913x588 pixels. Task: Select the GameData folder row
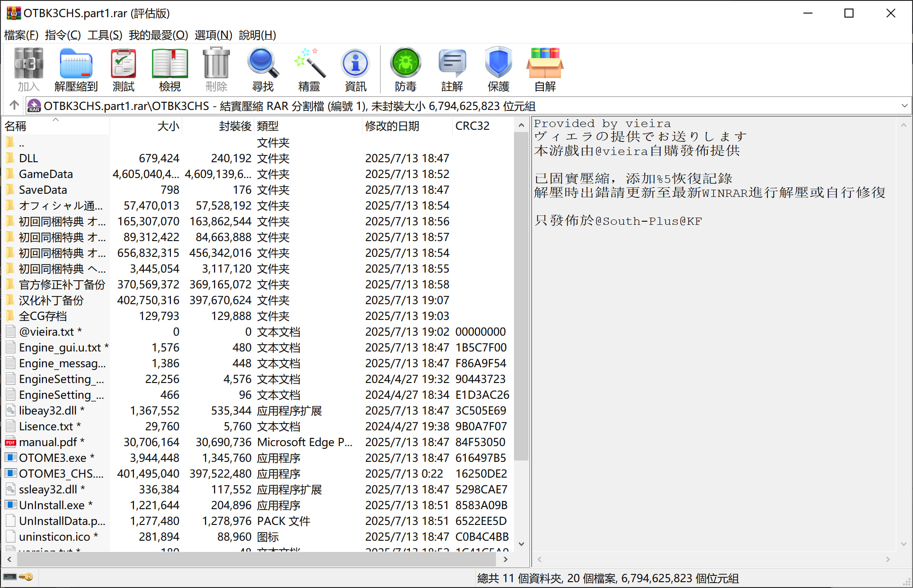46,174
